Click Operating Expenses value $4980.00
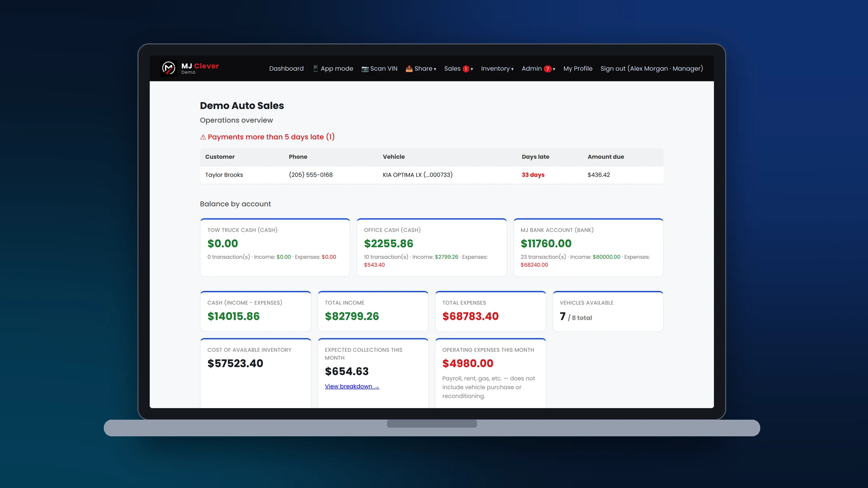 click(x=468, y=363)
